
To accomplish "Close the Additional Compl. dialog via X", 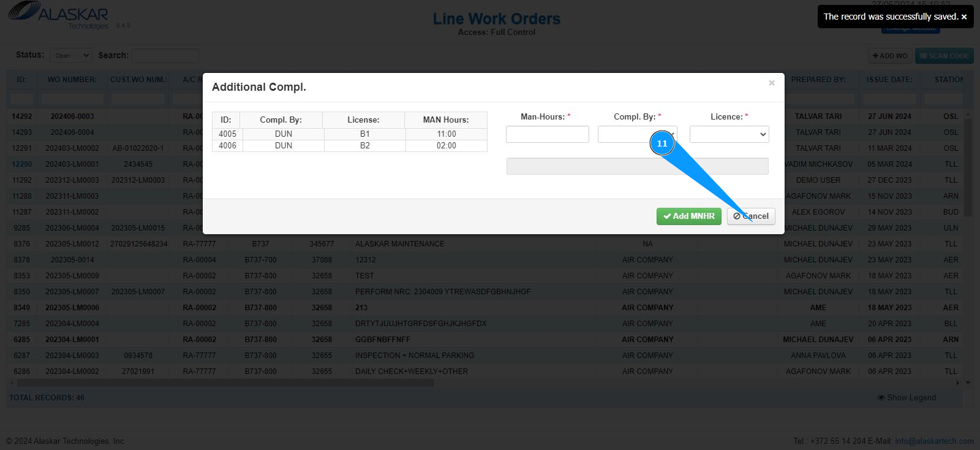I will click(x=772, y=83).
